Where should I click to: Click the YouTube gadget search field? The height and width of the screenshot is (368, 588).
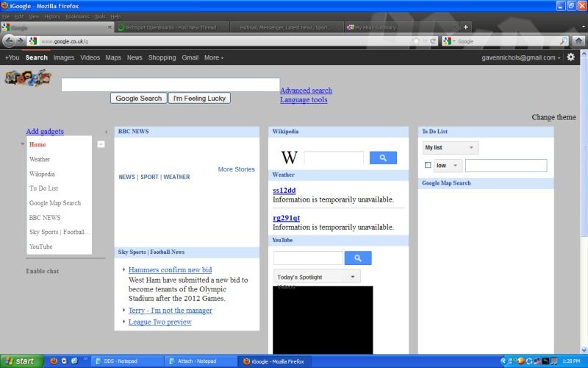(x=308, y=258)
